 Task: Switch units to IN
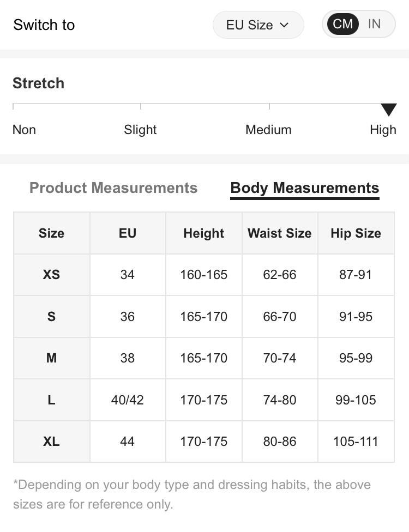(375, 25)
